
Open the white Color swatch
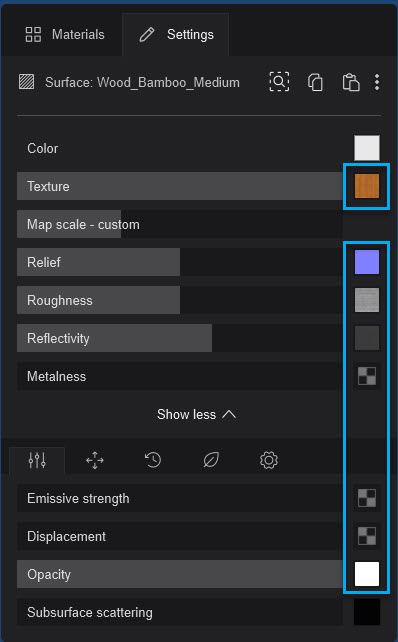coord(367,148)
